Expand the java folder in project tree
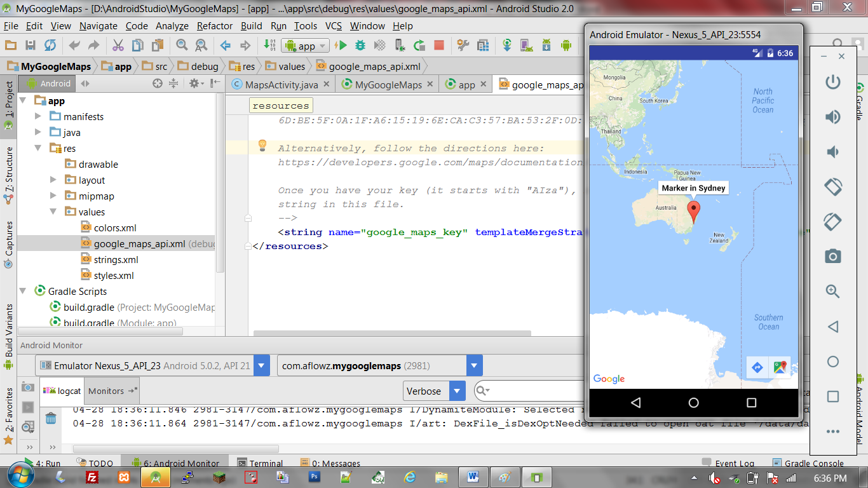Image resolution: width=868 pixels, height=488 pixels. [x=38, y=132]
